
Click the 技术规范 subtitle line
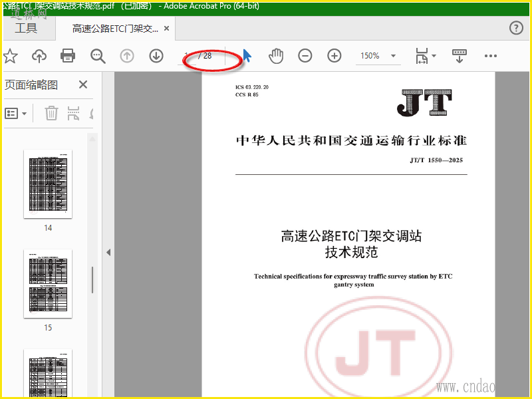[x=352, y=252]
